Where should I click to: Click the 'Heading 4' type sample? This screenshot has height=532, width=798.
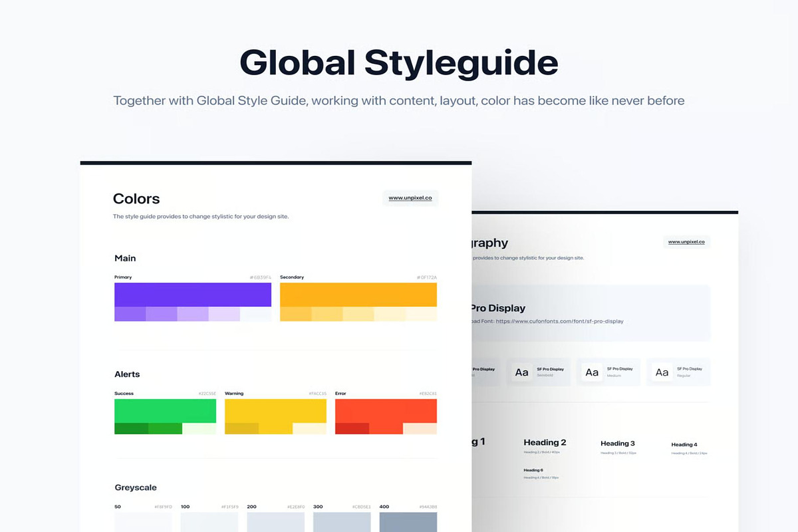pyautogui.click(x=684, y=444)
